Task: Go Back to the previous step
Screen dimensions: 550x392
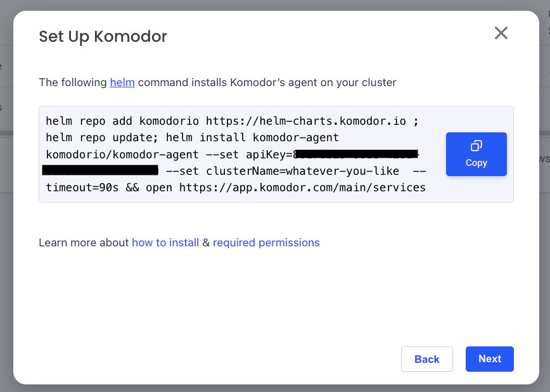Action: click(426, 359)
